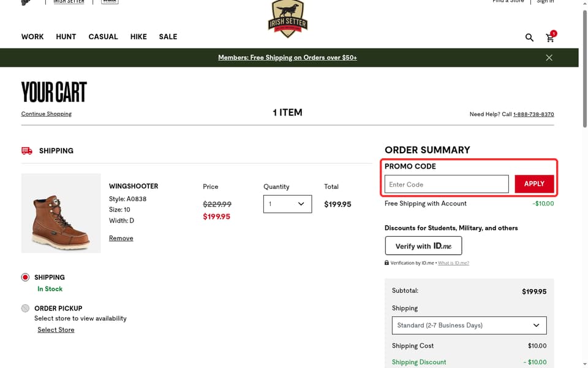
Task: Click the 1 ITEM heading
Action: (288, 113)
